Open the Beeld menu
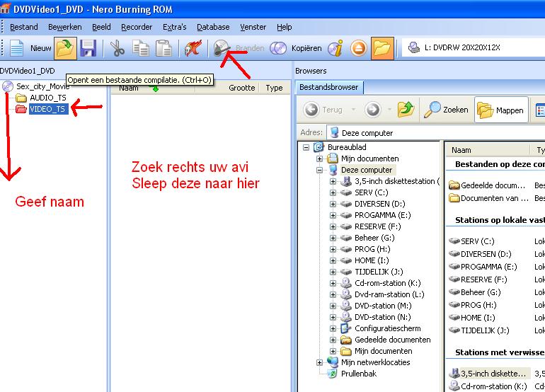545x392 pixels. pos(101,27)
